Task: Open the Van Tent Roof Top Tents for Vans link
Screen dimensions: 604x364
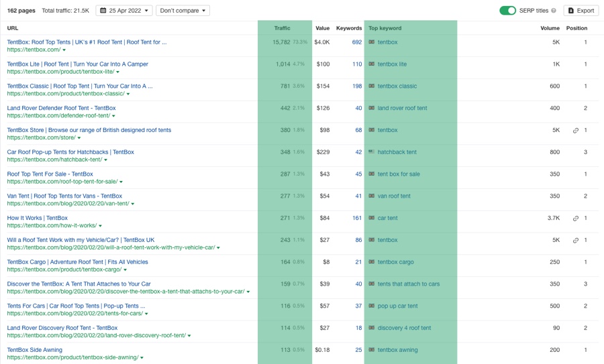Action: 64,196
